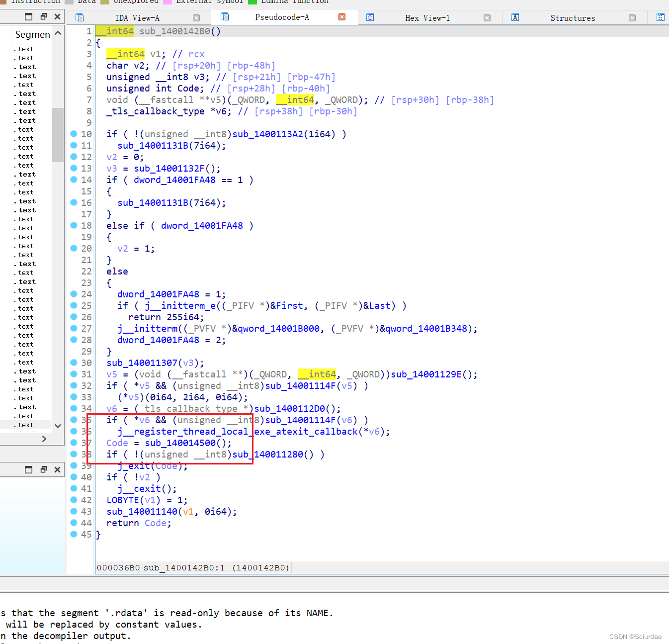Click the Pseudocode-A tab icon
This screenshot has height=644, width=669.
[x=225, y=17]
